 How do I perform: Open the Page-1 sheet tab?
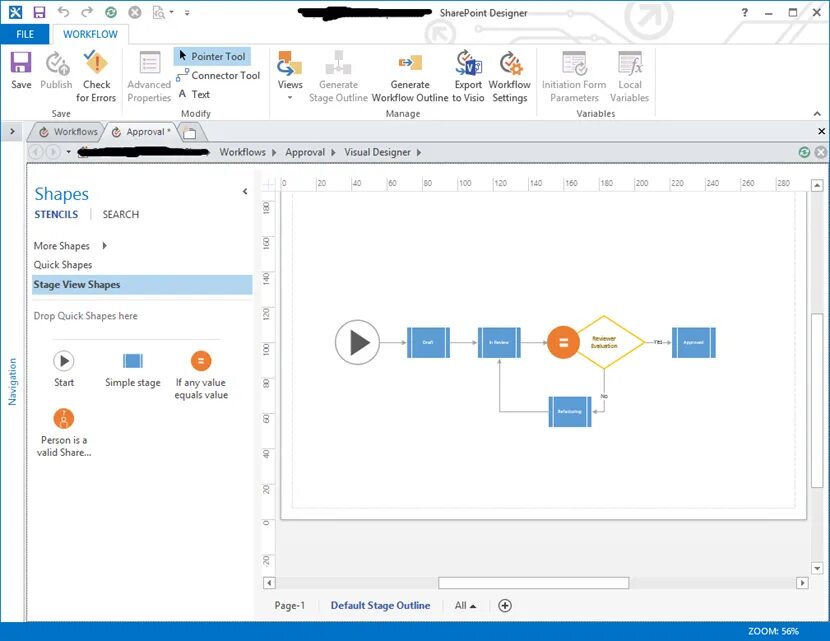pos(290,606)
